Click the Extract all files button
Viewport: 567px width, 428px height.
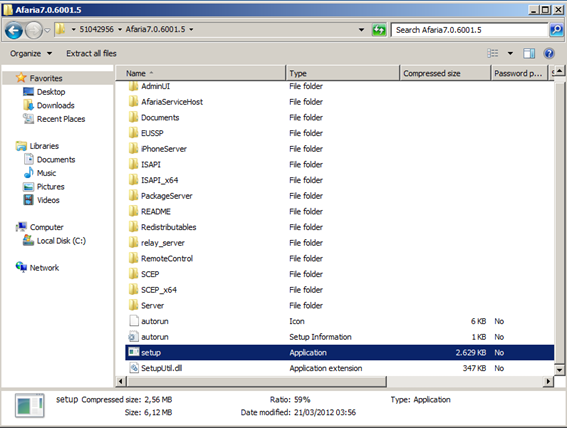91,54
